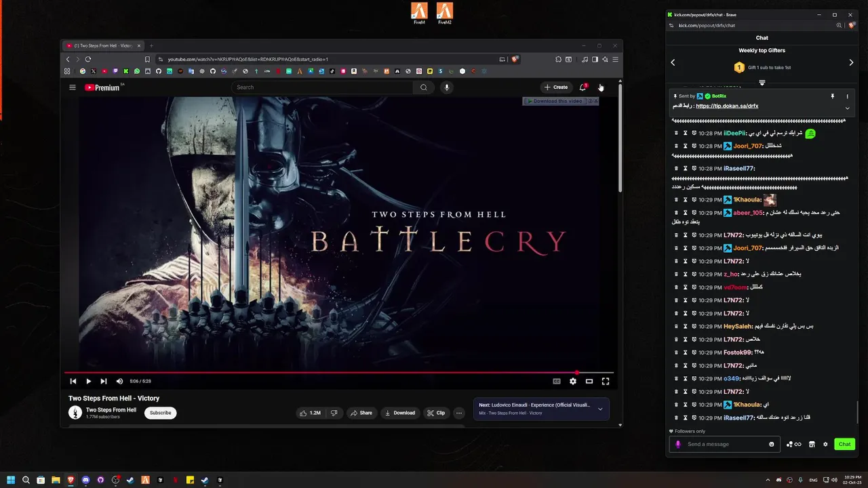Open YouTube notifications bell
868x488 pixels.
point(583,87)
